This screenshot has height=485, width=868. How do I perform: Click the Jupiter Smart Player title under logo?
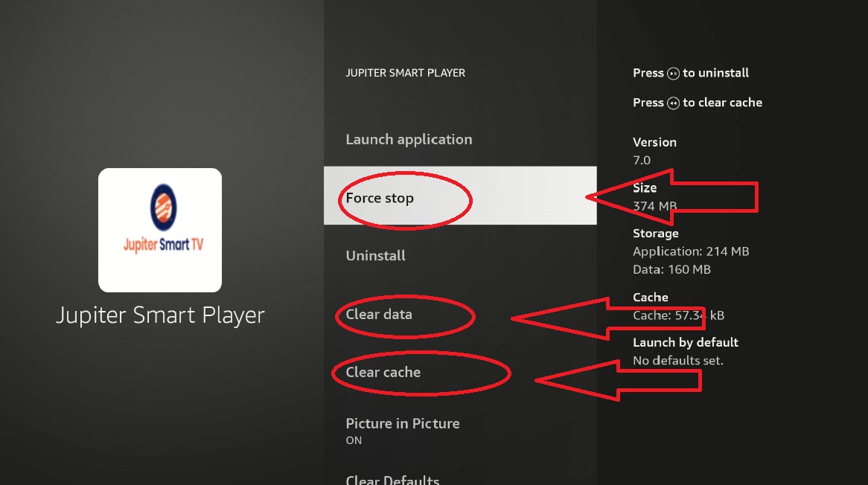pos(160,315)
